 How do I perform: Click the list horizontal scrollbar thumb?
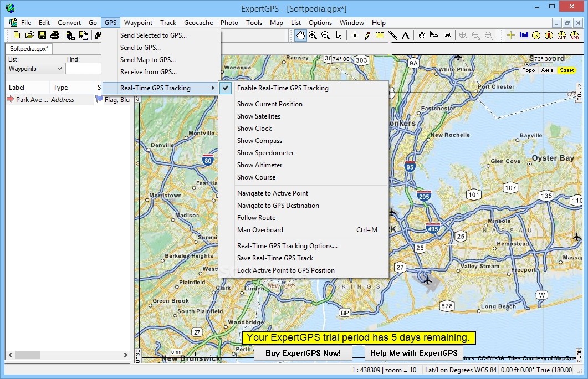click(27, 355)
